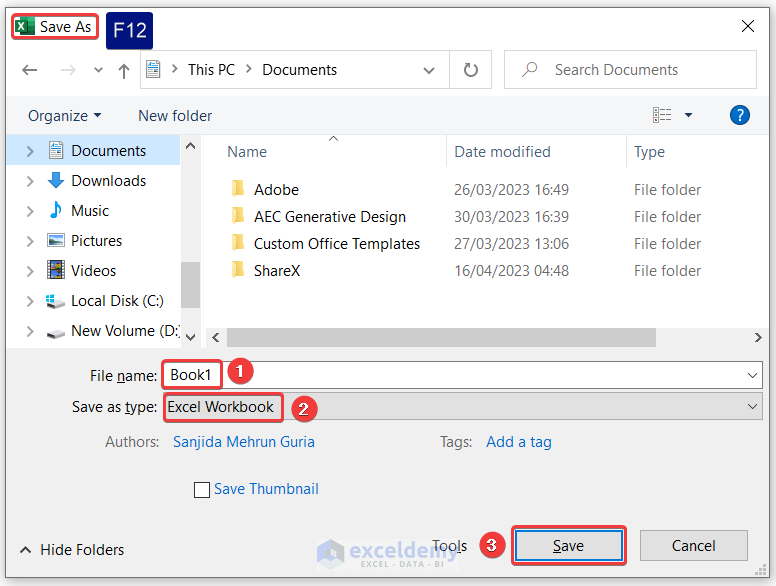Image resolution: width=776 pixels, height=586 pixels.
Task: Click the Search Documents field
Action: [640, 70]
